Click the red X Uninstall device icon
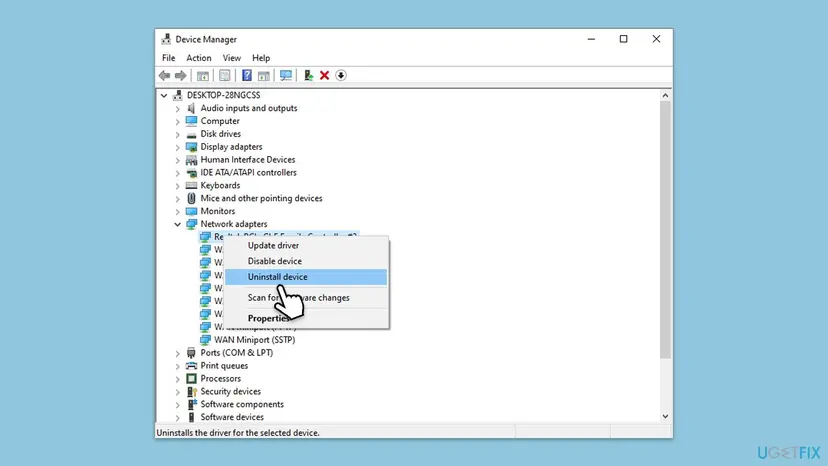Screen dimensions: 828x466 [x=325, y=76]
